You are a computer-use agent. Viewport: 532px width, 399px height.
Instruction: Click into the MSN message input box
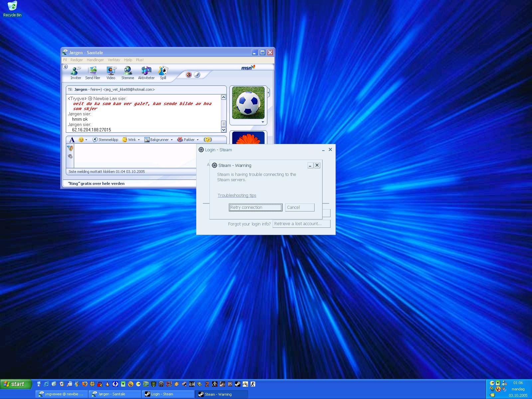(135, 156)
